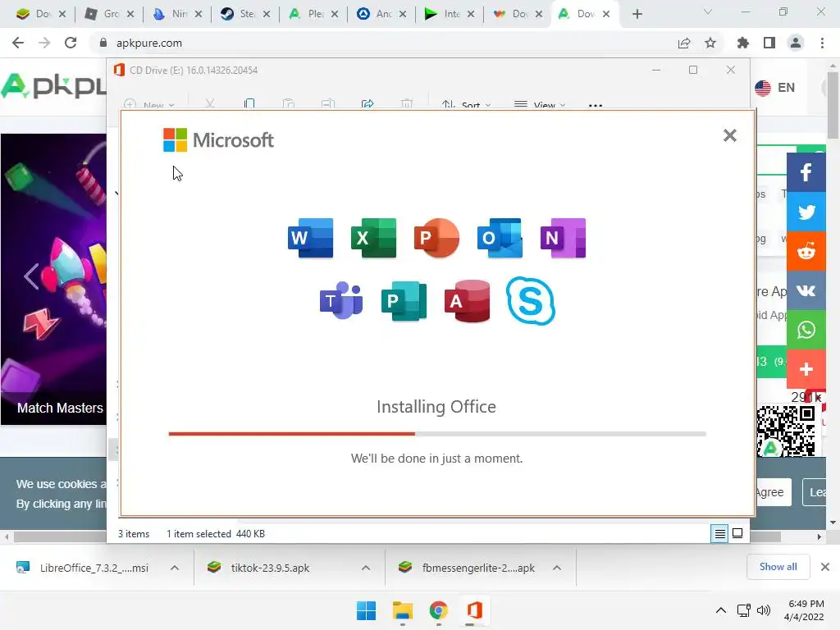Viewport: 840px width, 630px height.
Task: Share page on Reddit
Action: point(806,251)
